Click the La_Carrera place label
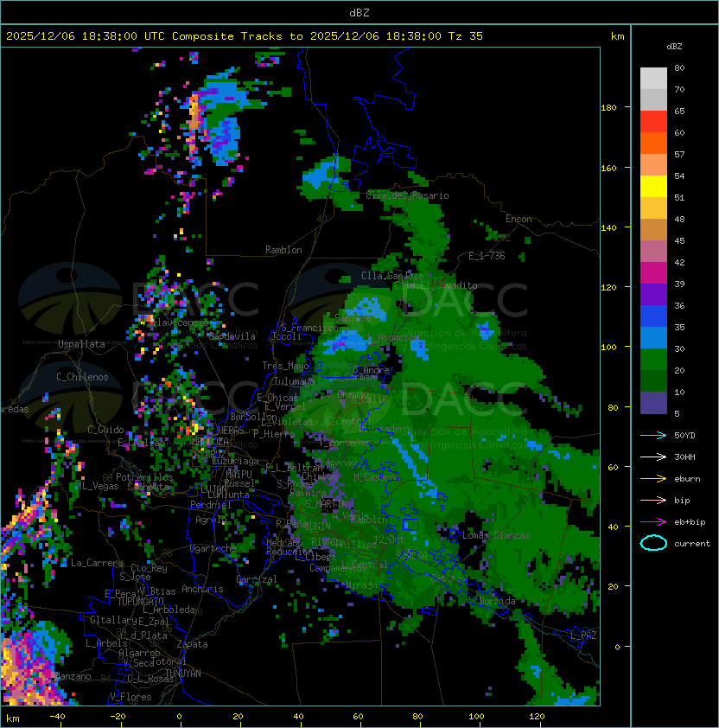The image size is (719, 728). [x=98, y=563]
